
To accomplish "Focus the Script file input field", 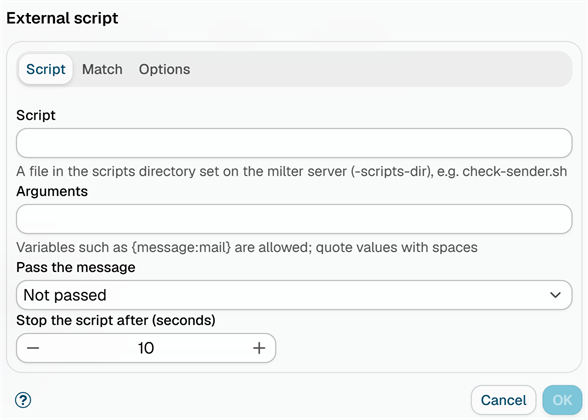I will click(294, 143).
